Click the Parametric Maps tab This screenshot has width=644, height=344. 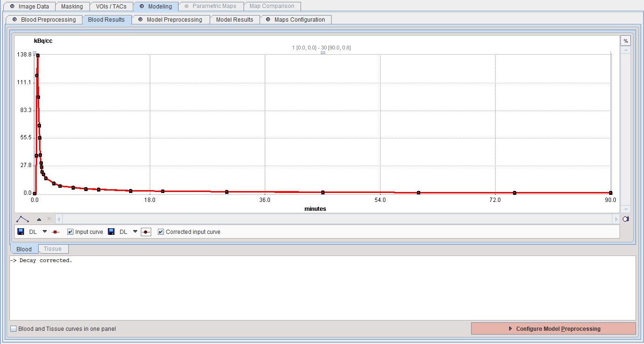tap(212, 7)
